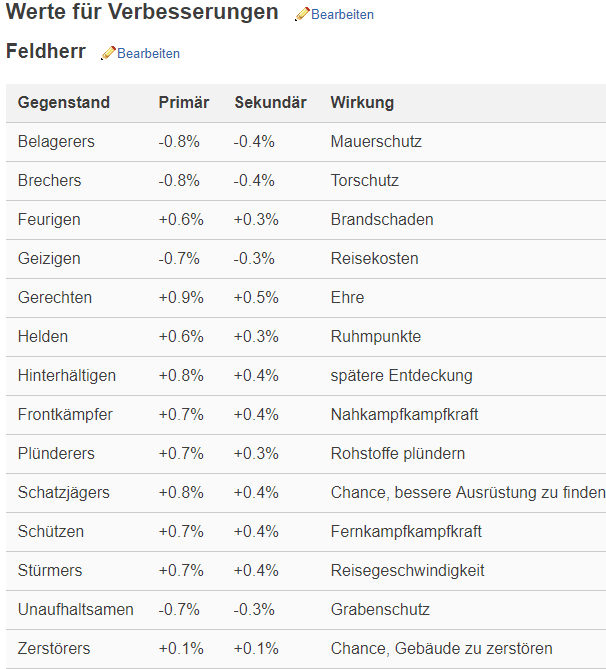Click Zerstörers effect Chance, Gebäude zu zerstören
This screenshot has width=606, height=669.
[442, 649]
